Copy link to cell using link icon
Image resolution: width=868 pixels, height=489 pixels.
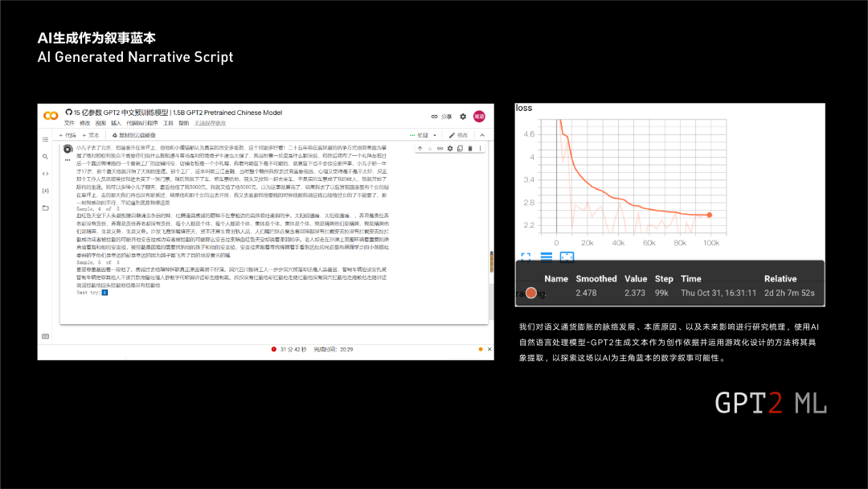coord(440,149)
